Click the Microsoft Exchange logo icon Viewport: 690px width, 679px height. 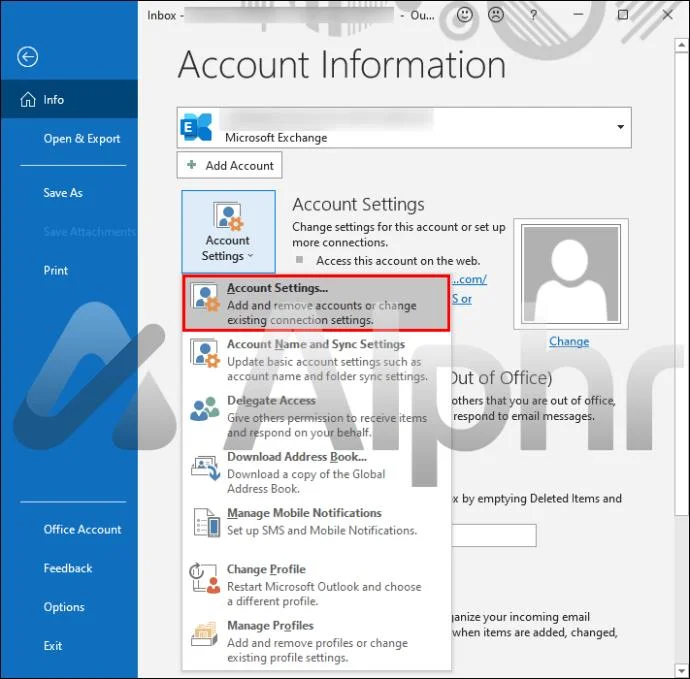pos(196,127)
